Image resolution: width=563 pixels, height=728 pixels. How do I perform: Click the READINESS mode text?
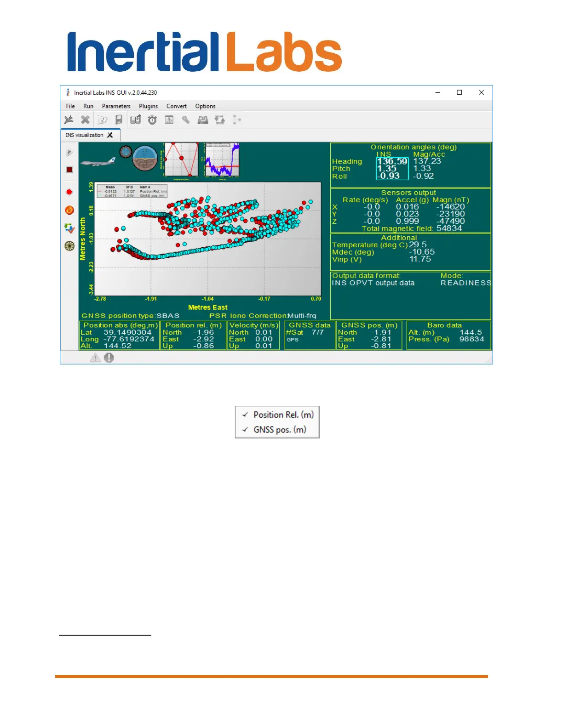[465, 283]
